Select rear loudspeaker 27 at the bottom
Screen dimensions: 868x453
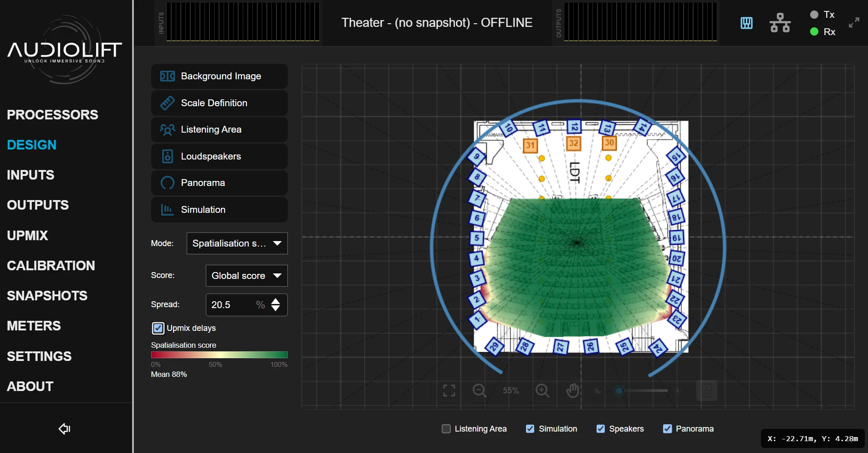click(x=561, y=347)
